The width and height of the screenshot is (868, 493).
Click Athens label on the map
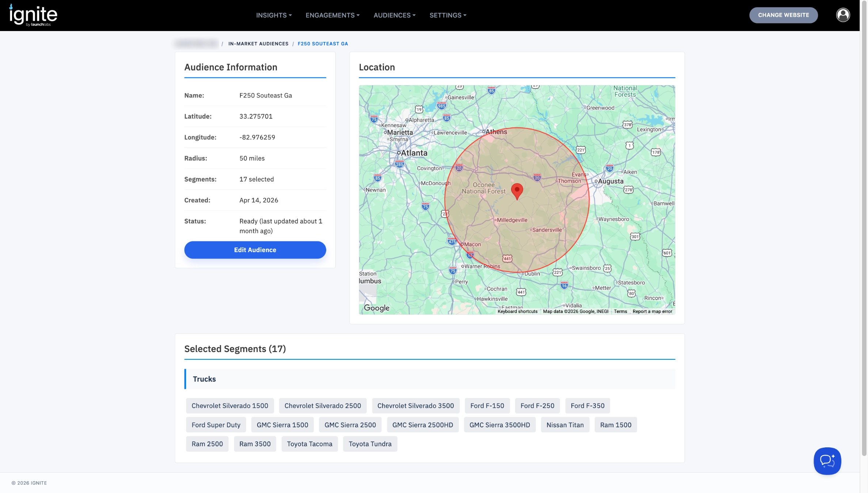click(496, 132)
